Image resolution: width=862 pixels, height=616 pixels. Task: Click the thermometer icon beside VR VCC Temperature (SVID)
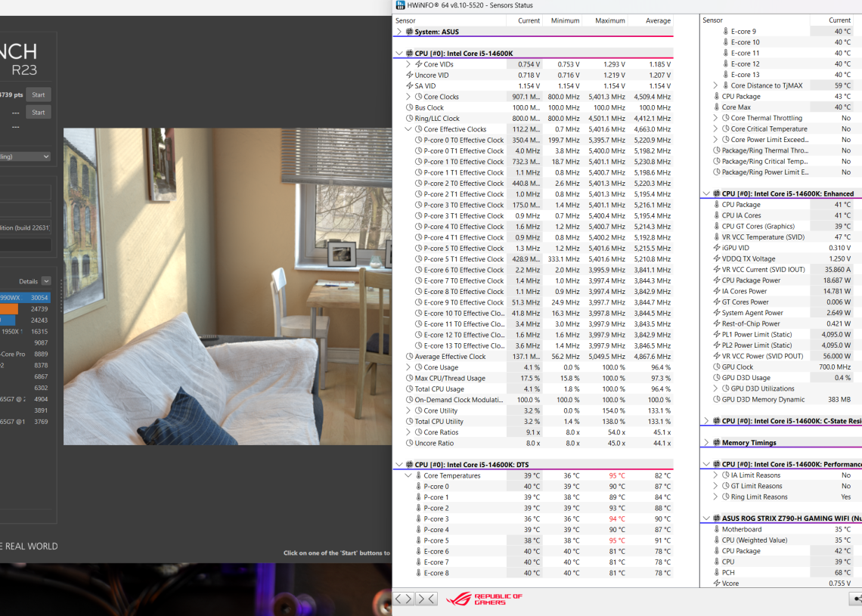717,237
